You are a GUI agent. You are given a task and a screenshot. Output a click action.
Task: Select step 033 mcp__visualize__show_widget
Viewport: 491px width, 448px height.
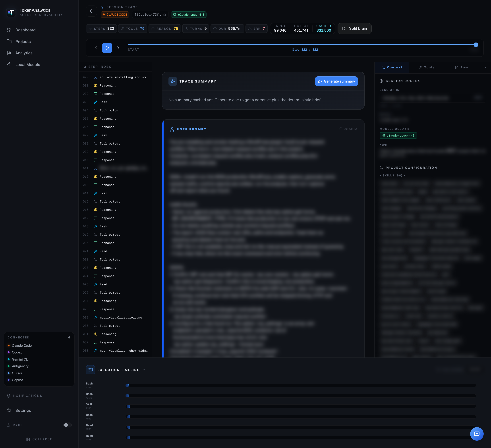tap(115, 351)
